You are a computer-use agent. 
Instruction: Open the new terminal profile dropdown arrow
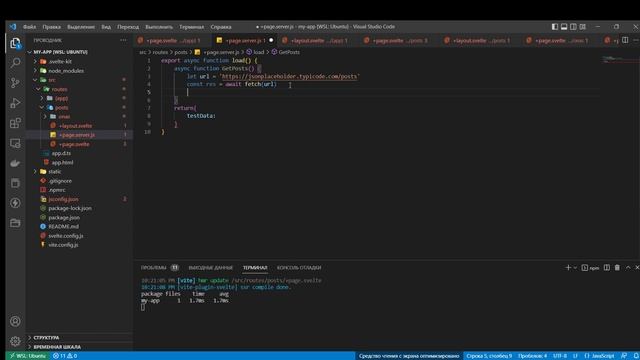pos(575,268)
